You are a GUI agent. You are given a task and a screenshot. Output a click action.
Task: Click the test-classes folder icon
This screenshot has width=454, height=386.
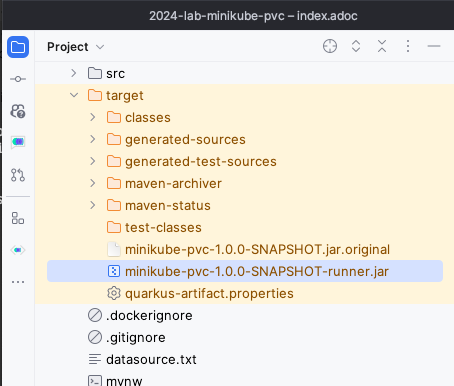coord(114,227)
